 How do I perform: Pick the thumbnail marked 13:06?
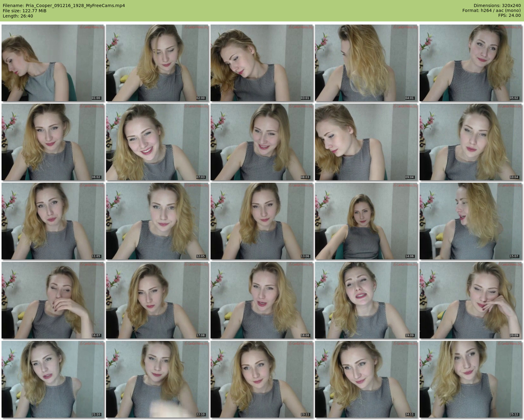point(262,221)
